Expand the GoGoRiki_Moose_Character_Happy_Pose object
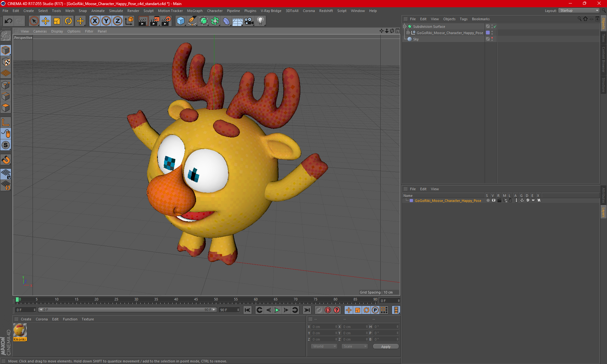This screenshot has height=364, width=607. pyautogui.click(x=408, y=33)
